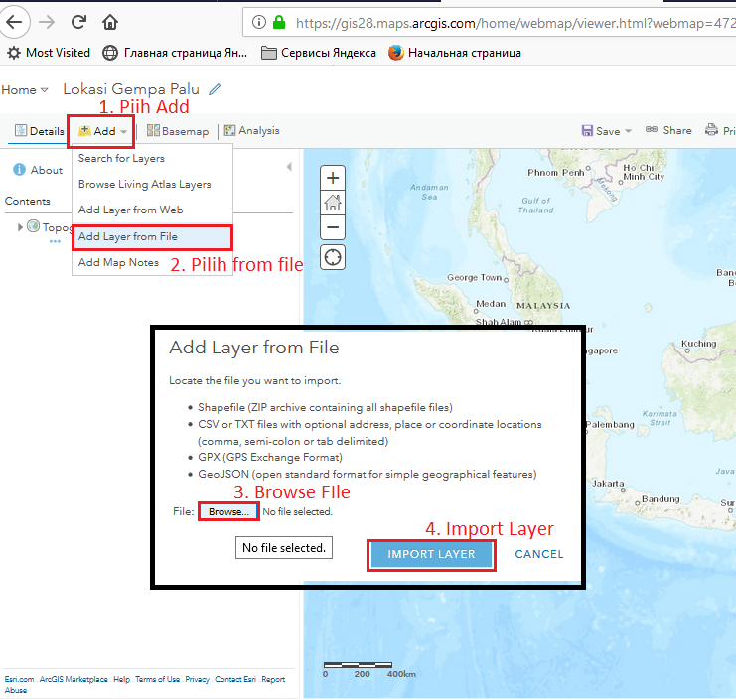View site information icon in address bar
The height and width of the screenshot is (700, 736).
tap(258, 22)
